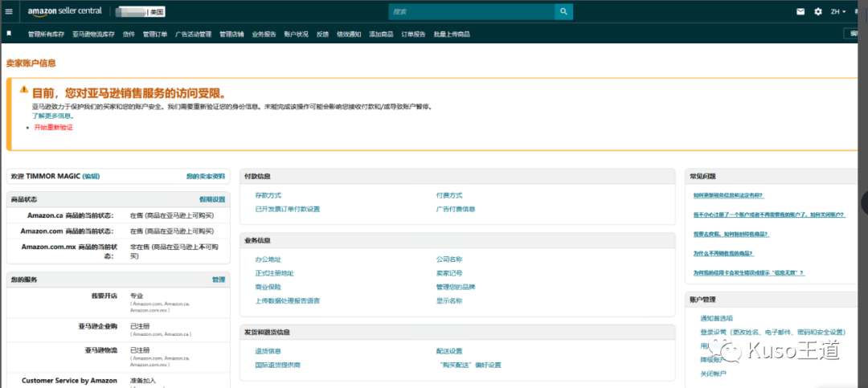Open FAQ about accidentally registered account closure
The image size is (868, 388).
[x=769, y=214]
